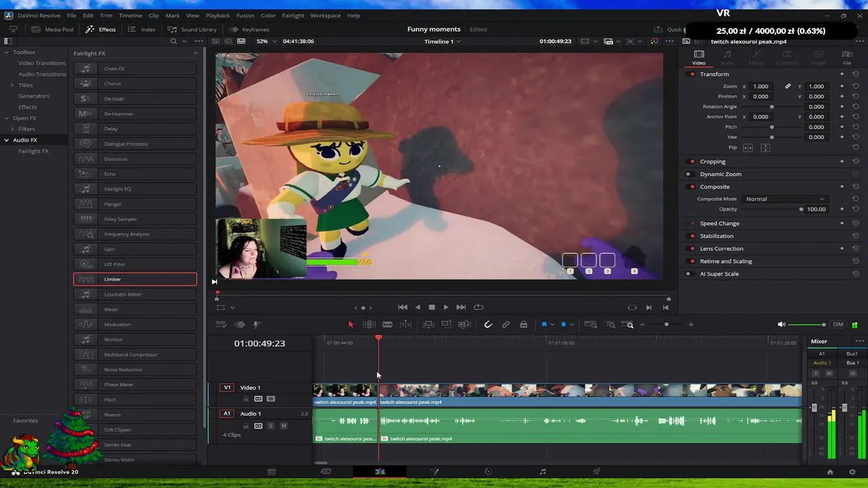Collapse the Fairlight FX list header

(195, 54)
